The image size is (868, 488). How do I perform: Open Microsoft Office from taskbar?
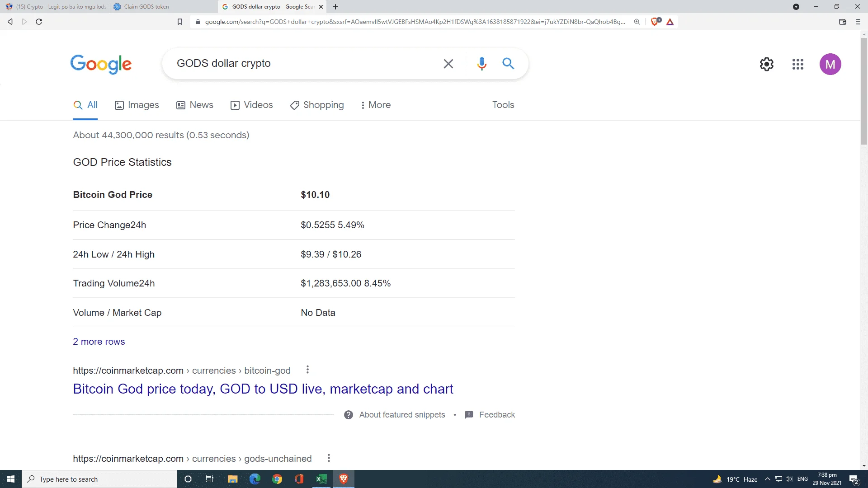[x=299, y=479]
